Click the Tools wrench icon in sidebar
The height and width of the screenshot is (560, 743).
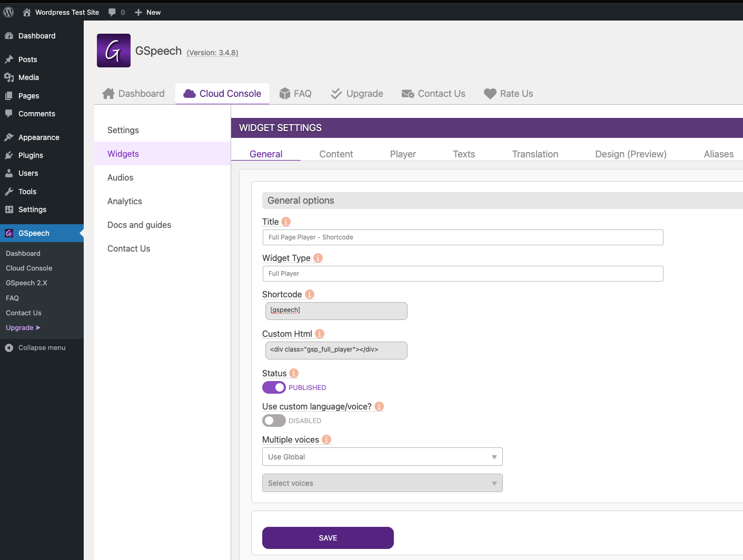click(9, 192)
